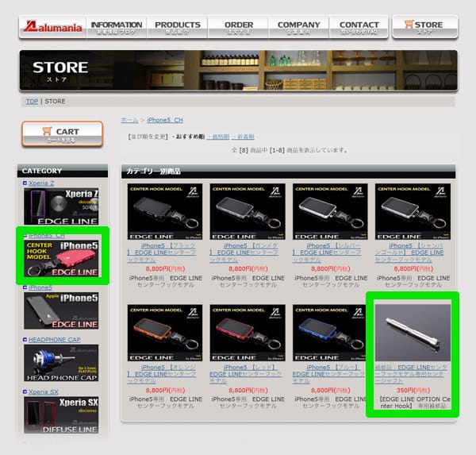Open the PRODUCTS menu
Viewport: 476px width, 455px height.
click(x=177, y=27)
